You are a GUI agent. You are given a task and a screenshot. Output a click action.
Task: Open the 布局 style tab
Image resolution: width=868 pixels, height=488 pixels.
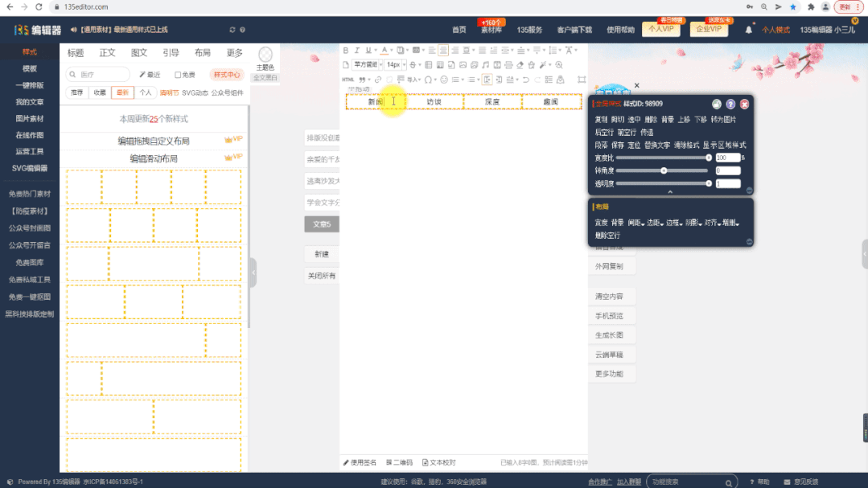click(203, 53)
